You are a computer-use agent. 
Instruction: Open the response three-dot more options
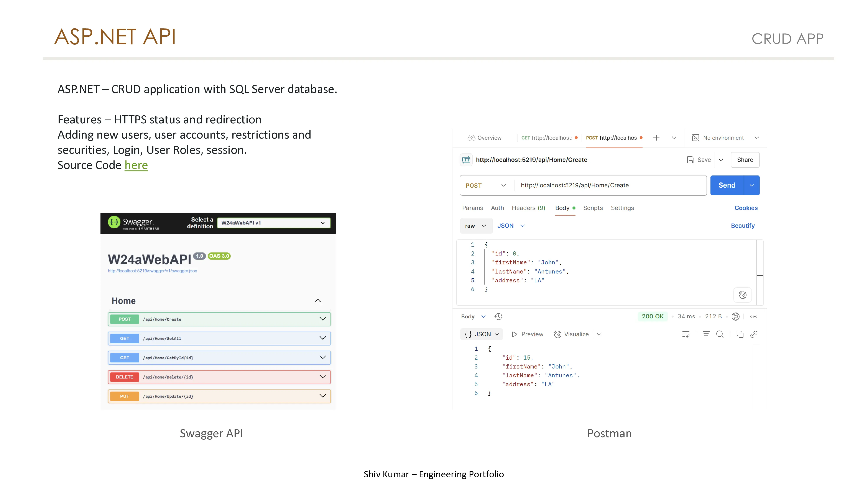754,317
